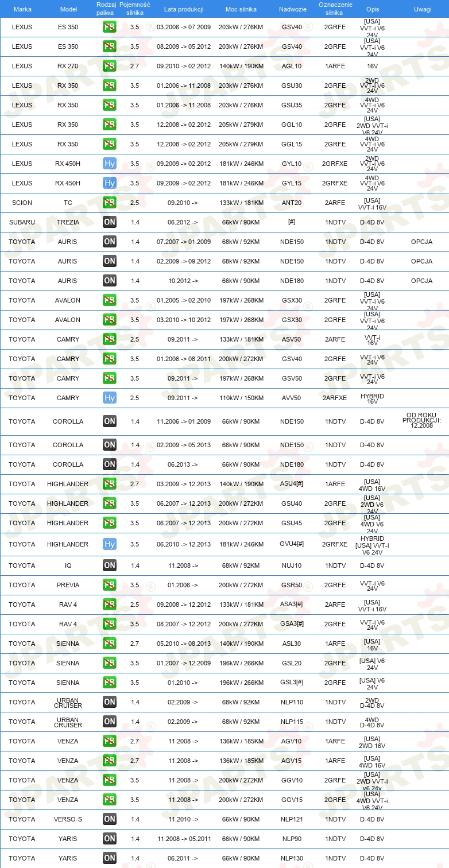This screenshot has height=868, width=449.
Task: Click the Nadwozie column header
Action: point(292,9)
